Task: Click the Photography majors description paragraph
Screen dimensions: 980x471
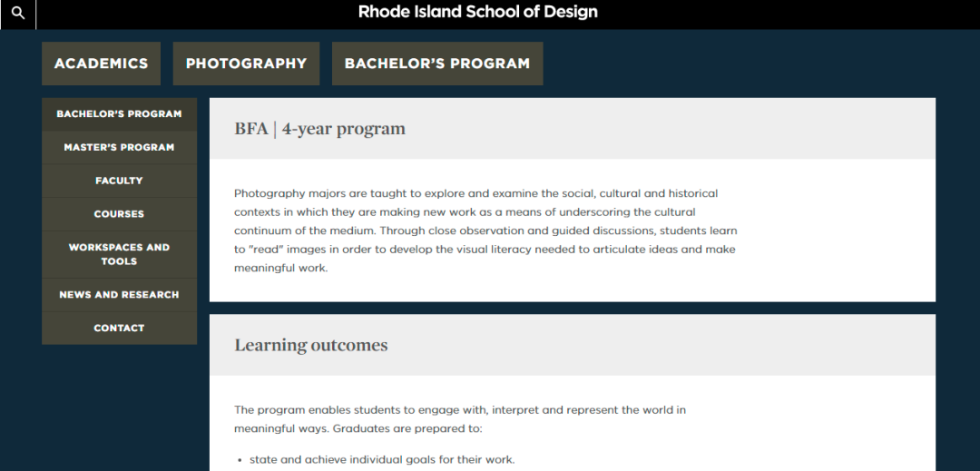Action: pos(485,231)
